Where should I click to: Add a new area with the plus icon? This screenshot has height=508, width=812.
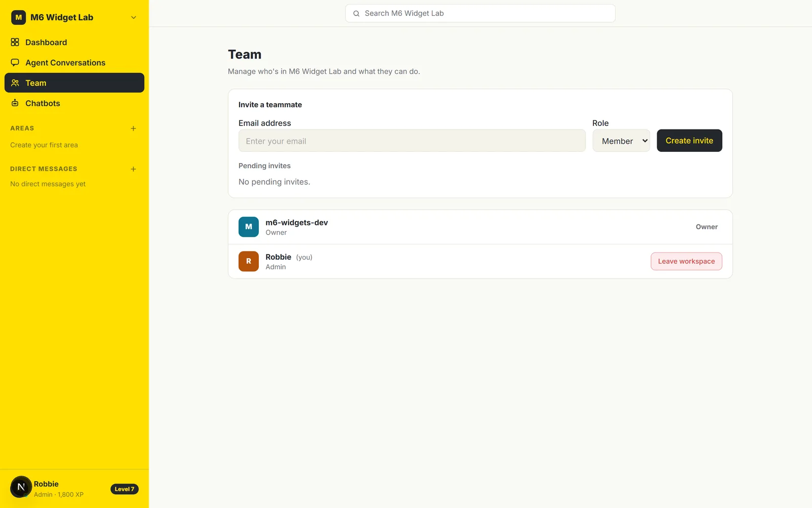click(133, 129)
